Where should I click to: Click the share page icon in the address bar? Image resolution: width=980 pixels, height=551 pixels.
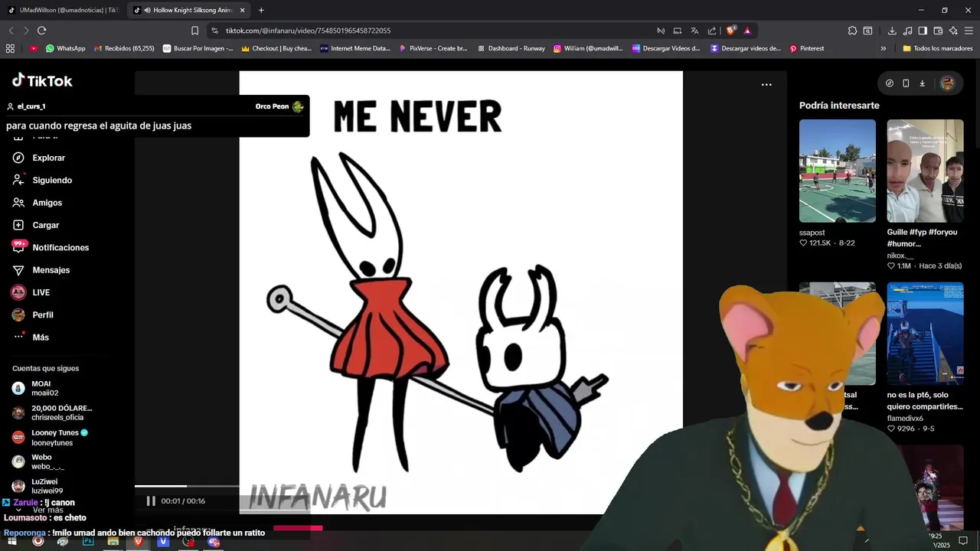712,31
